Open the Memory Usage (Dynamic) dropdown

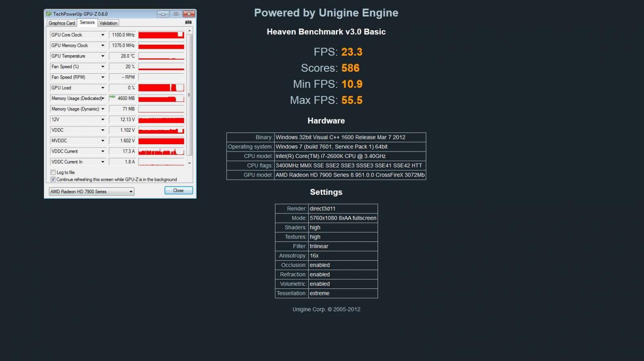click(103, 109)
